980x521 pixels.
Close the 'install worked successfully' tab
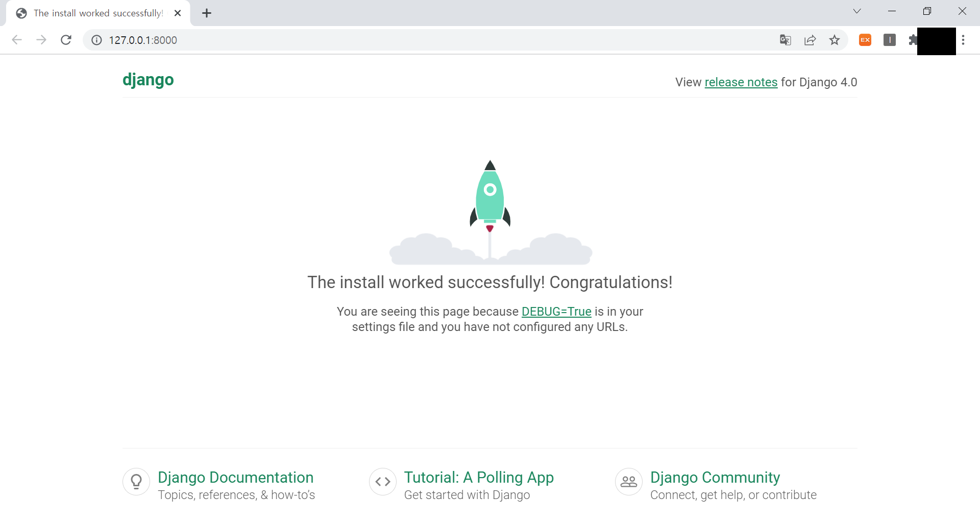pos(178,13)
